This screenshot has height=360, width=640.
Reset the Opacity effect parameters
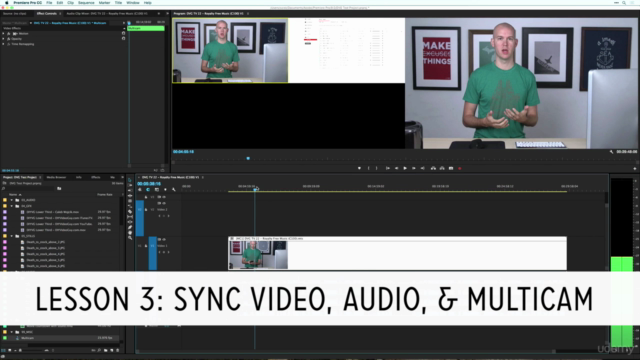pos(124,38)
